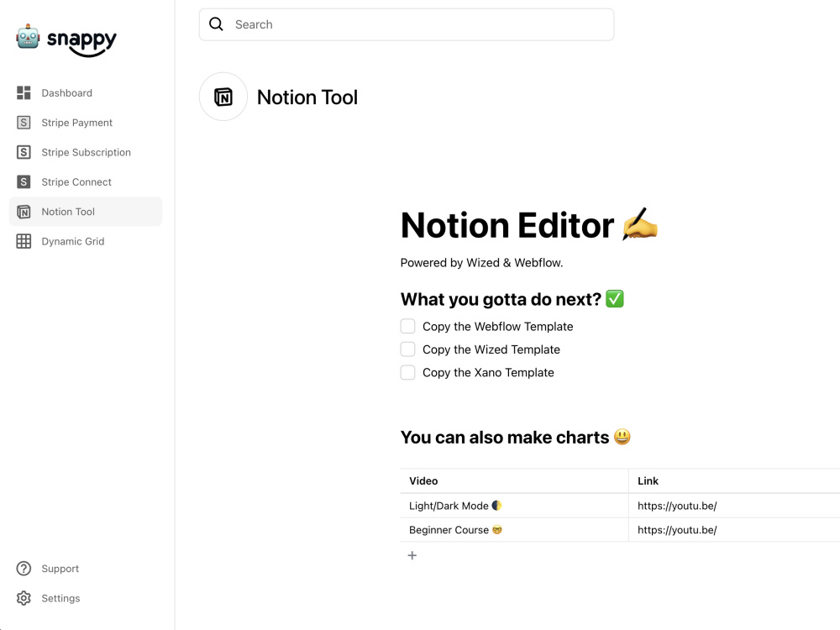Click 'What you gotta do next?' heading
This screenshot has width=840, height=630.
pos(512,299)
